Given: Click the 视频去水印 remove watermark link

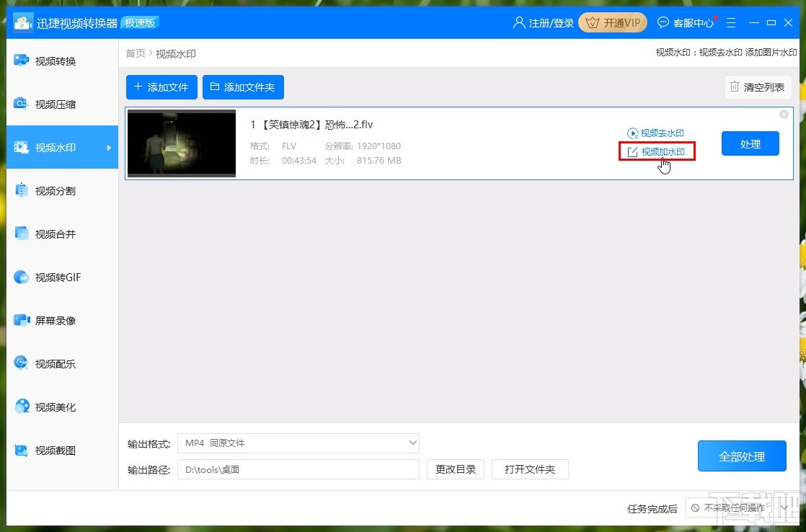Looking at the screenshot, I should pos(657,133).
